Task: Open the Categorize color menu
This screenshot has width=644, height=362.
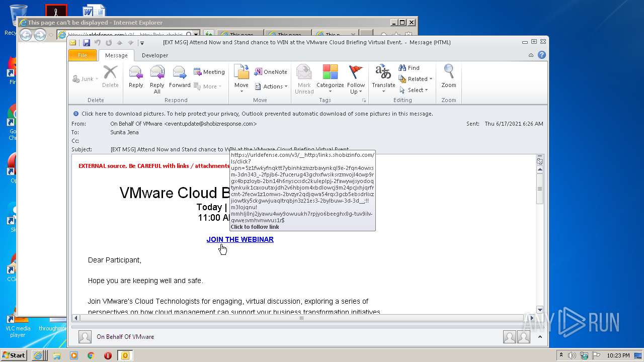Action: pyautogui.click(x=330, y=79)
